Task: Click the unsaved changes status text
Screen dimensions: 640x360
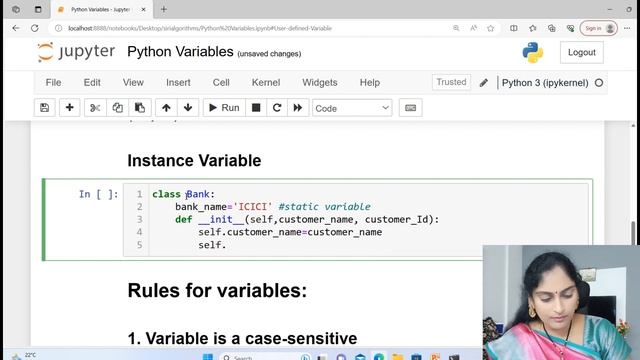Action: tap(269, 54)
